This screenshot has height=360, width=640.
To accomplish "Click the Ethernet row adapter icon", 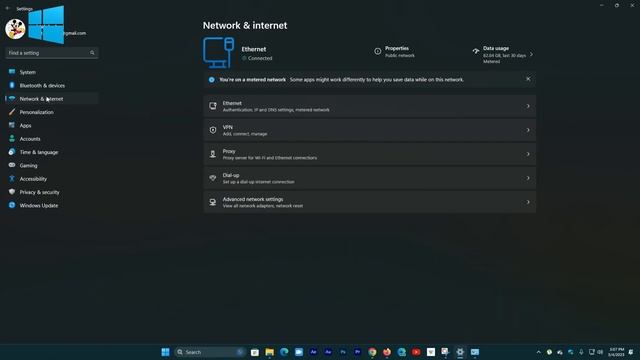I will (213, 106).
